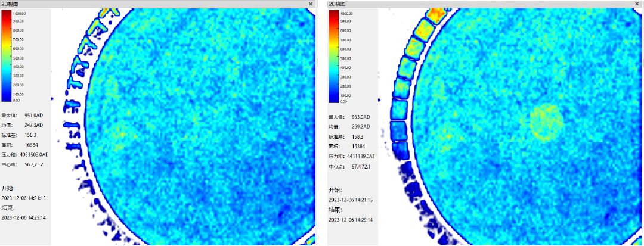The height and width of the screenshot is (246, 644).
Task: Click the yellow circular spot in right heatmap
Action: pos(546,122)
